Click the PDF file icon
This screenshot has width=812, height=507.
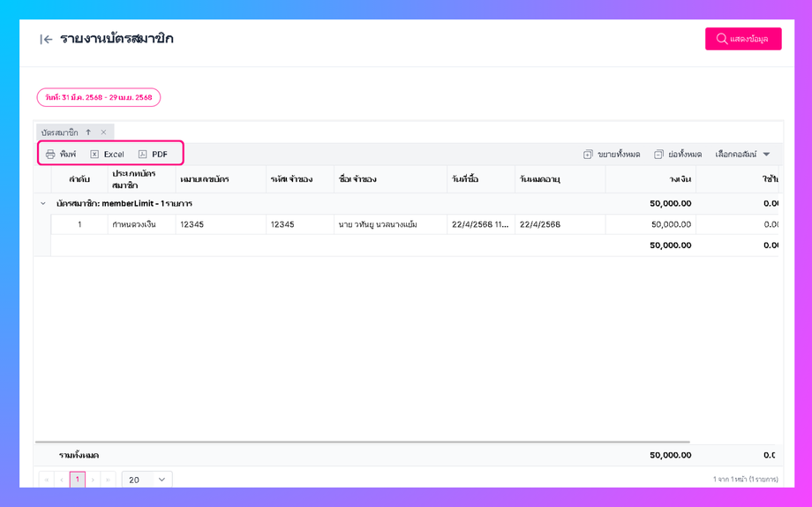coord(142,154)
